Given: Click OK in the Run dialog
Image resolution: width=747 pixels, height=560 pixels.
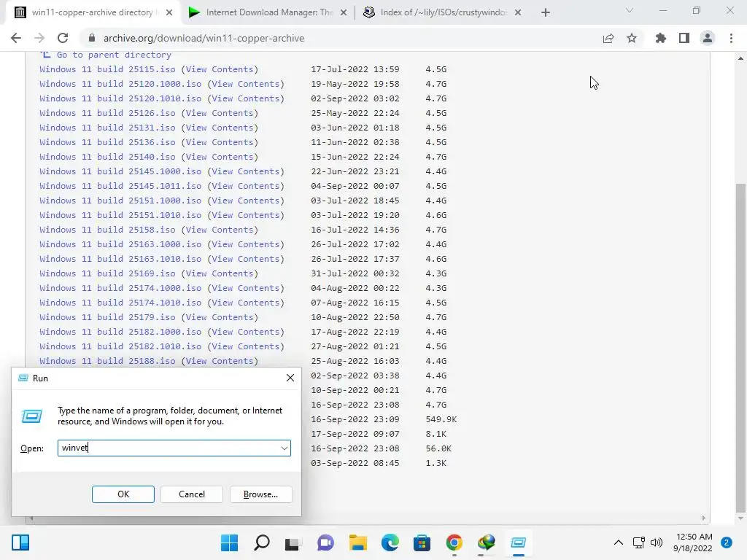Looking at the screenshot, I should point(123,494).
